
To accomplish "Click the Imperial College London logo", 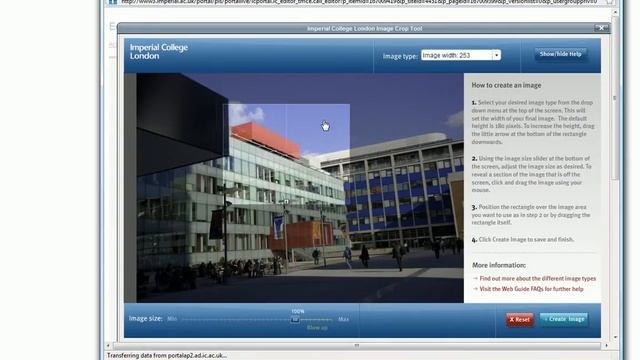I will coord(159,51).
